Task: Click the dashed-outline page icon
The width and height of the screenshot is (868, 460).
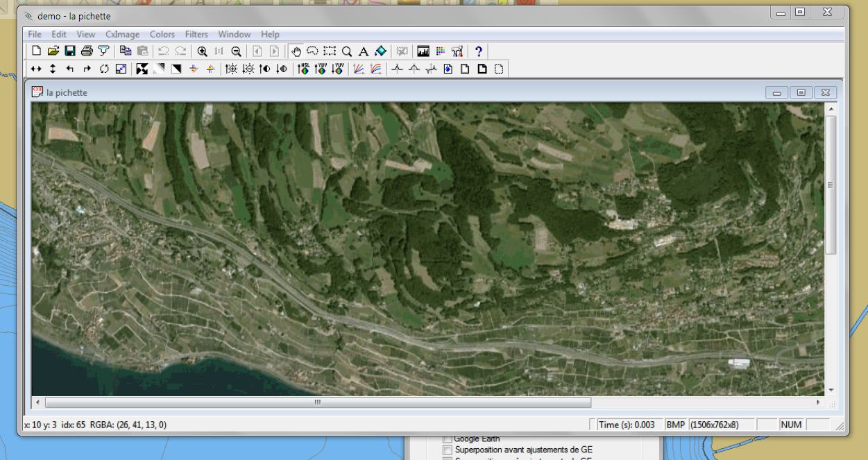Action: [x=498, y=69]
